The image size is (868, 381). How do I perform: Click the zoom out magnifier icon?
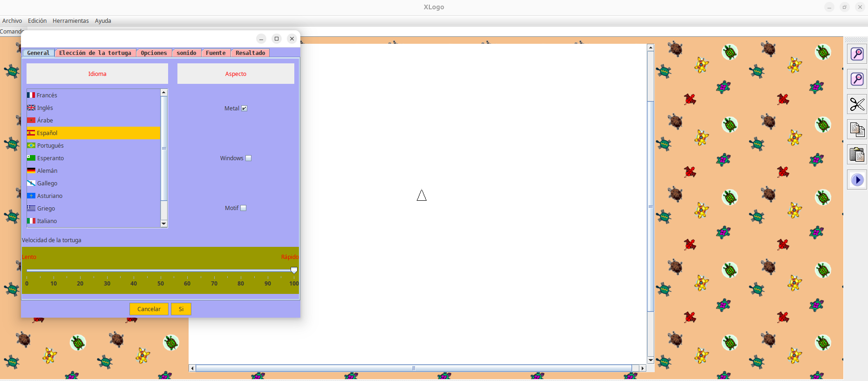(x=857, y=79)
